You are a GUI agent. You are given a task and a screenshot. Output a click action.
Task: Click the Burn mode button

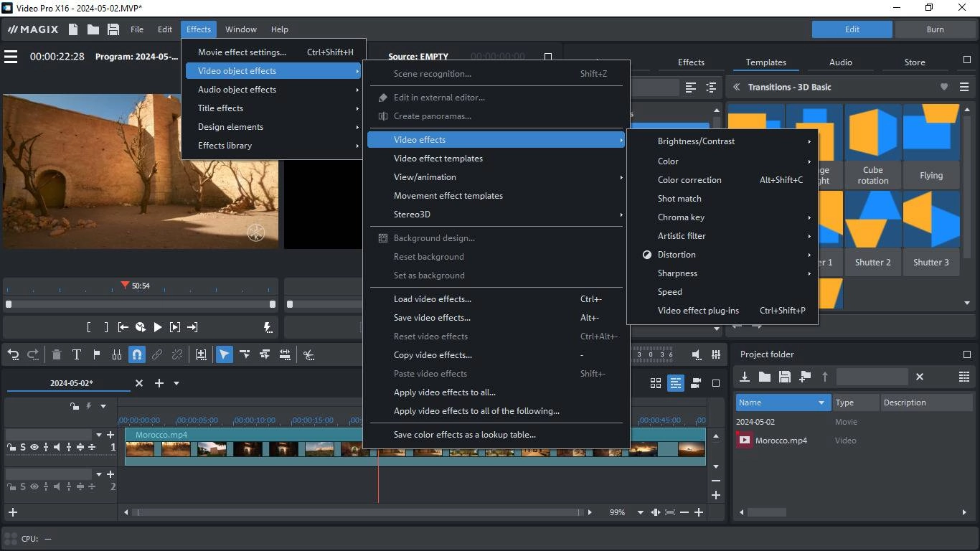point(935,29)
